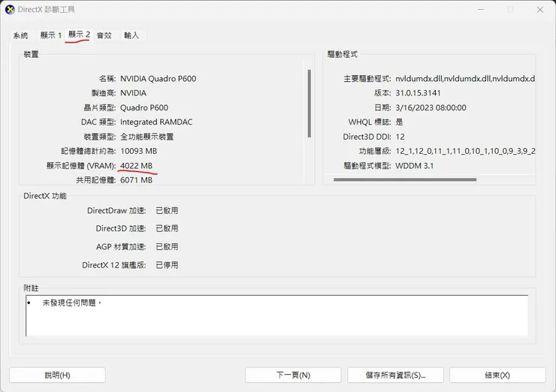Image resolution: width=556 pixels, height=392 pixels.
Task: Click the VRAM value 4022 MB
Action: click(137, 166)
